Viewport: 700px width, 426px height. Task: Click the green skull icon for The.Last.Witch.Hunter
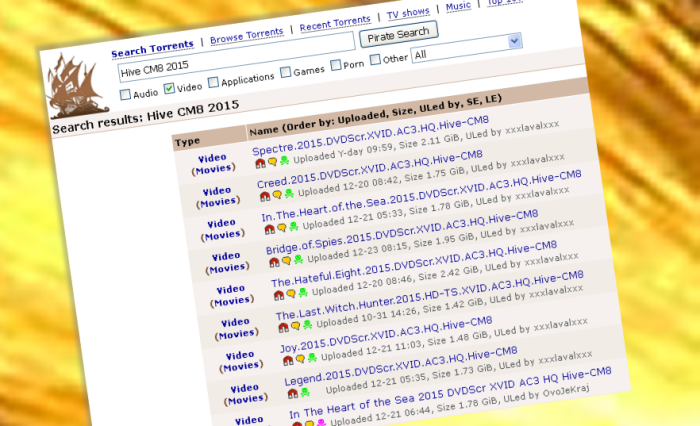[x=308, y=325]
